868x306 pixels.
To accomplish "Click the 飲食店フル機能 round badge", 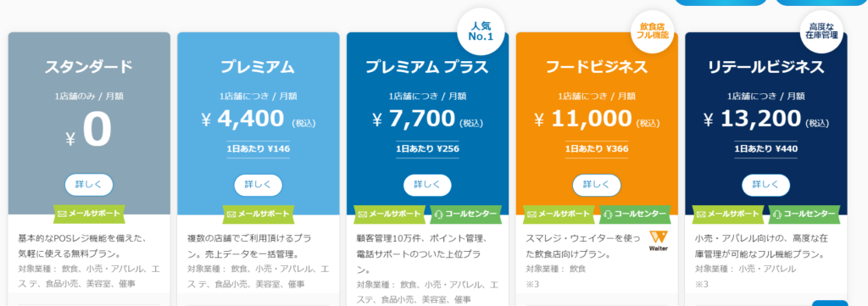I will [654, 31].
